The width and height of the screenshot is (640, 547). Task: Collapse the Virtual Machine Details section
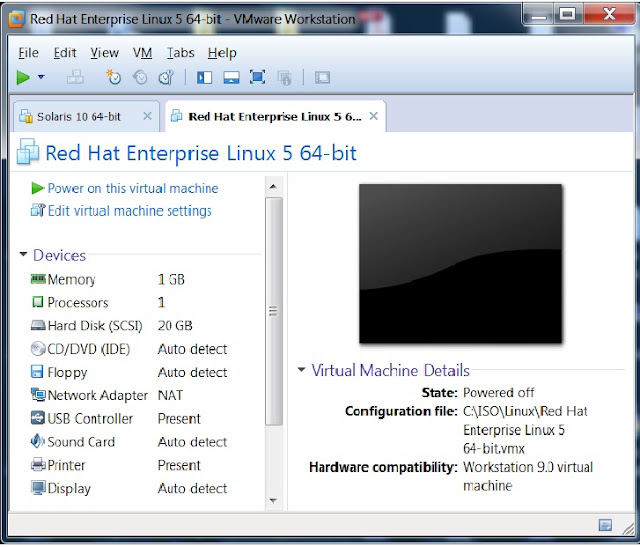(301, 369)
